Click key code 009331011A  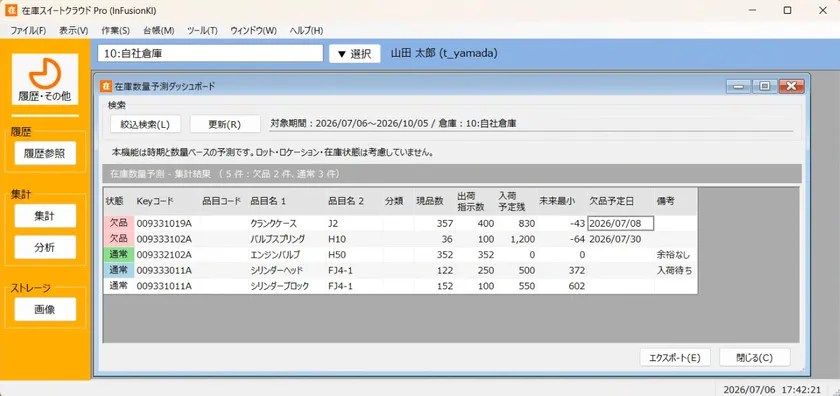click(x=164, y=286)
